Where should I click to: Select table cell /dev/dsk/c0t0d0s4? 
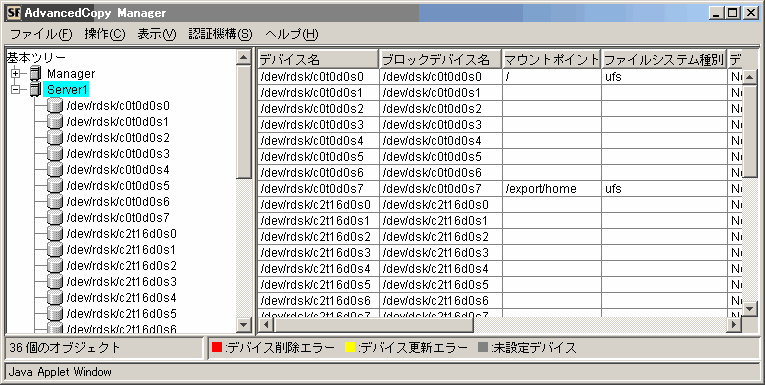(441, 141)
